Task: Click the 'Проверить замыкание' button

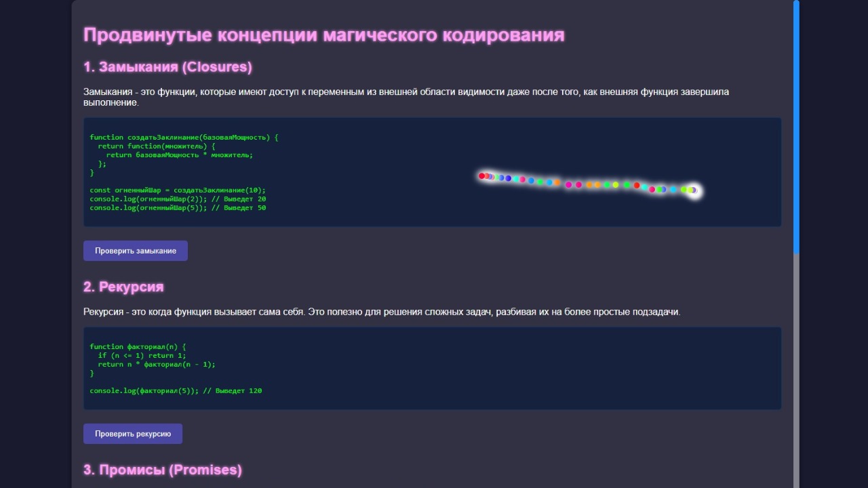Action: tap(135, 250)
